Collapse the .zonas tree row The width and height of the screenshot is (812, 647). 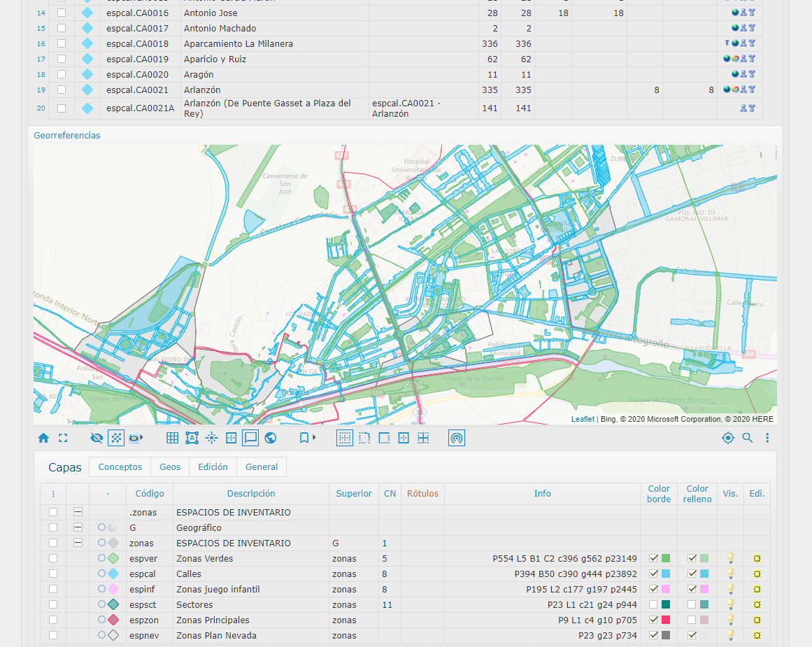(78, 512)
